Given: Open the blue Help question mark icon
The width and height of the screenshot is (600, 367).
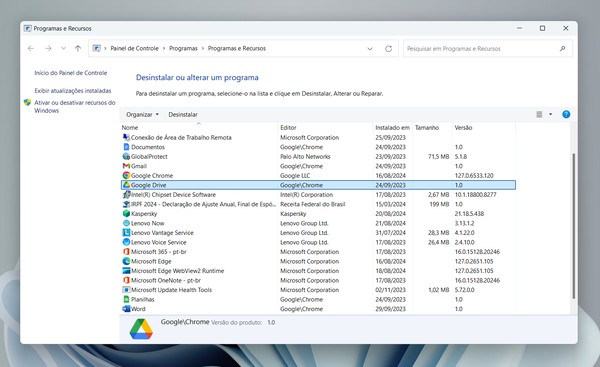Looking at the screenshot, I should 566,114.
